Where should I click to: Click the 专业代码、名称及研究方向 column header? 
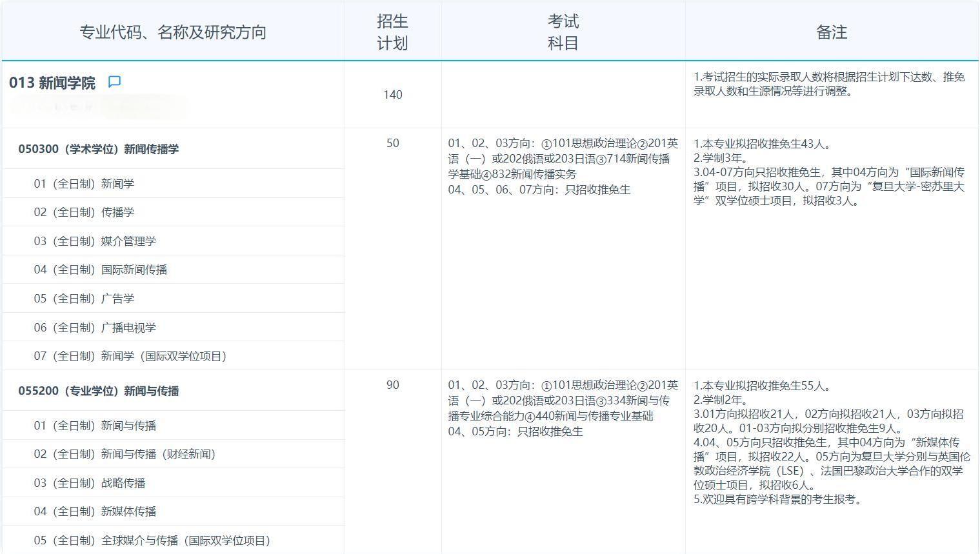[173, 30]
